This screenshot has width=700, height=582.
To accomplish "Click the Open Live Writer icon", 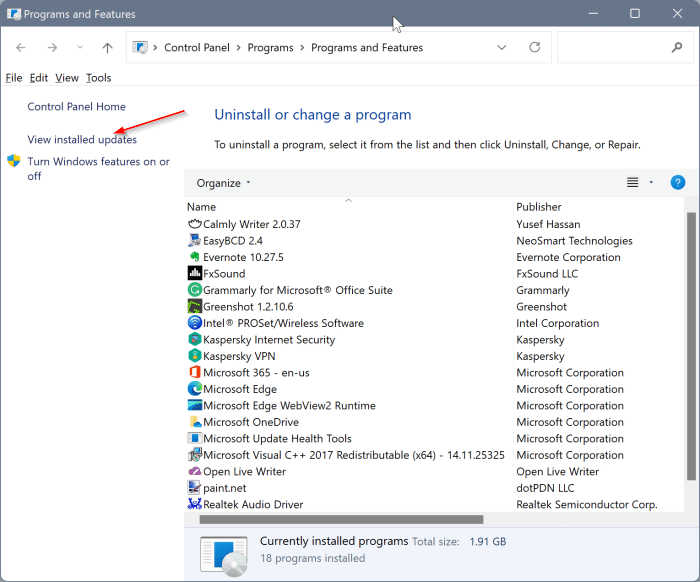I will (195, 472).
